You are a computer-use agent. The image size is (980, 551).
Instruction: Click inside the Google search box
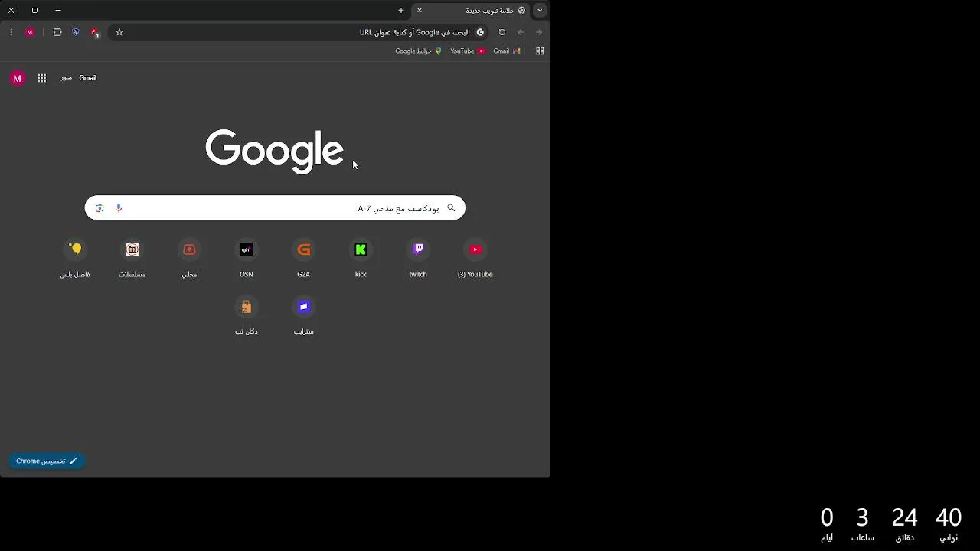275,207
